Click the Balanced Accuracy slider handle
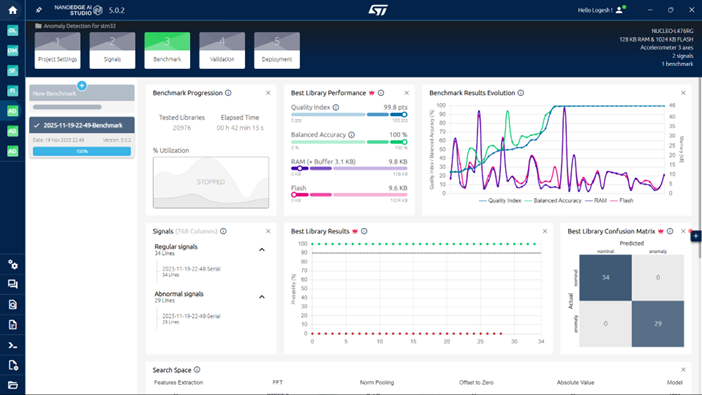The image size is (702, 395). click(404, 142)
